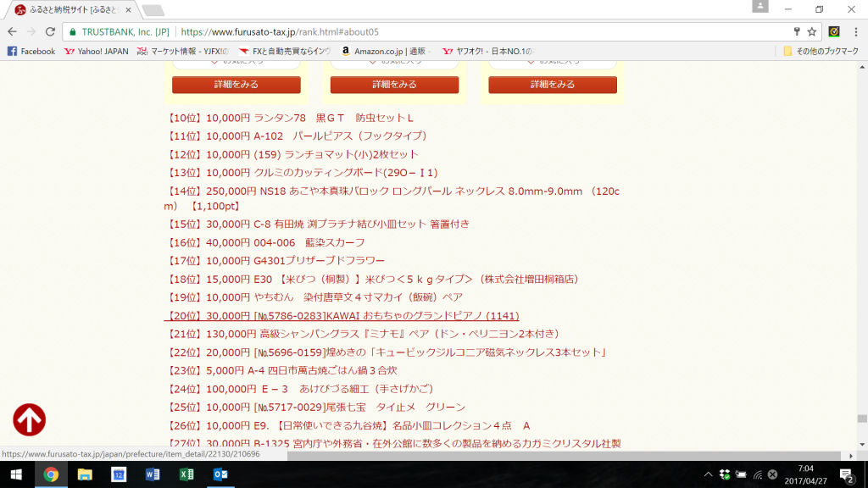
Task: Click the browser back arrow
Action: click(x=12, y=31)
